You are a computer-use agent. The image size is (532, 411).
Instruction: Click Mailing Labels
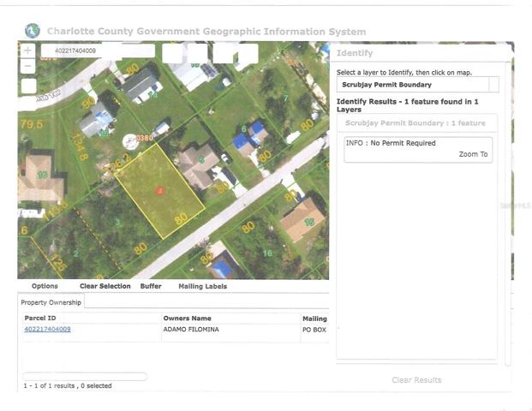(202, 286)
